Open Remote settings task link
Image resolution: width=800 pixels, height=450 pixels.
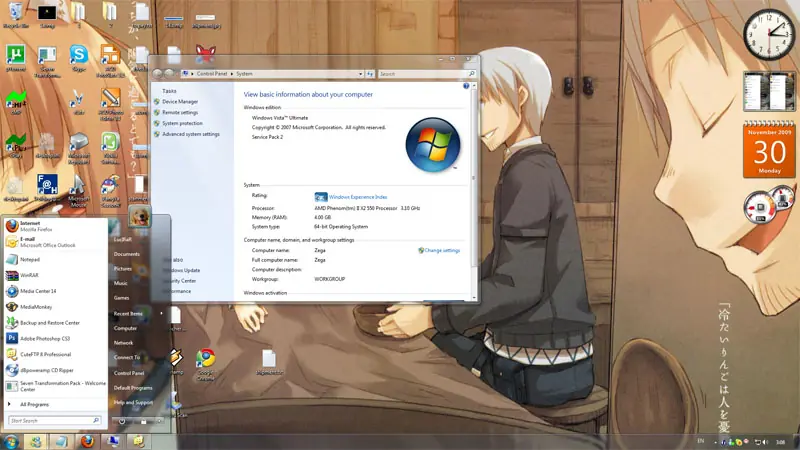180,113
